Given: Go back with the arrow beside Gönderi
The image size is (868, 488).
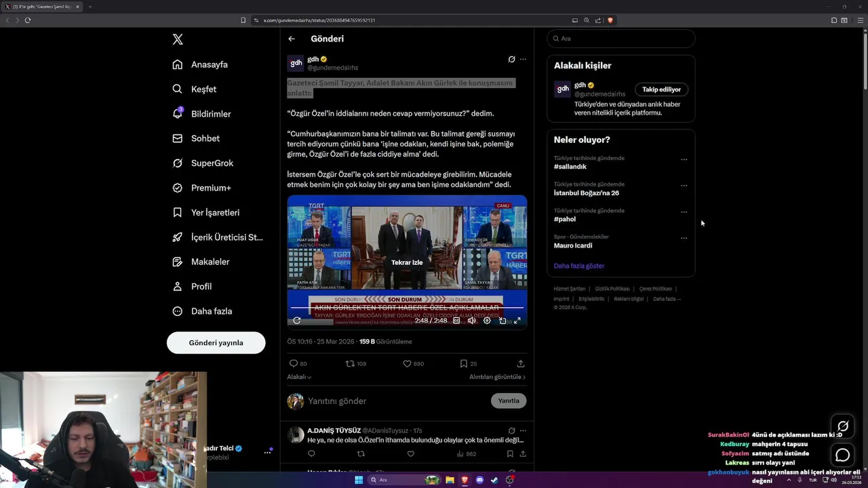Looking at the screenshot, I should [x=292, y=39].
